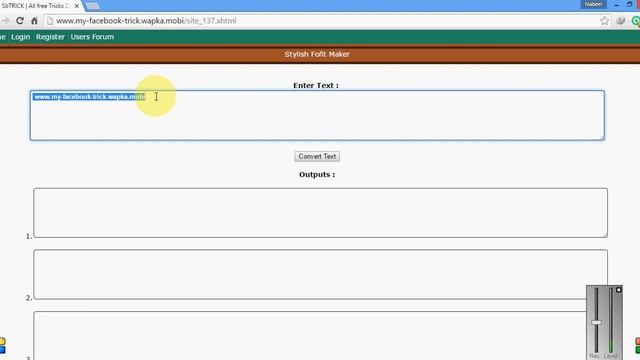
Task: Click the address bar URL
Action: coord(146,21)
